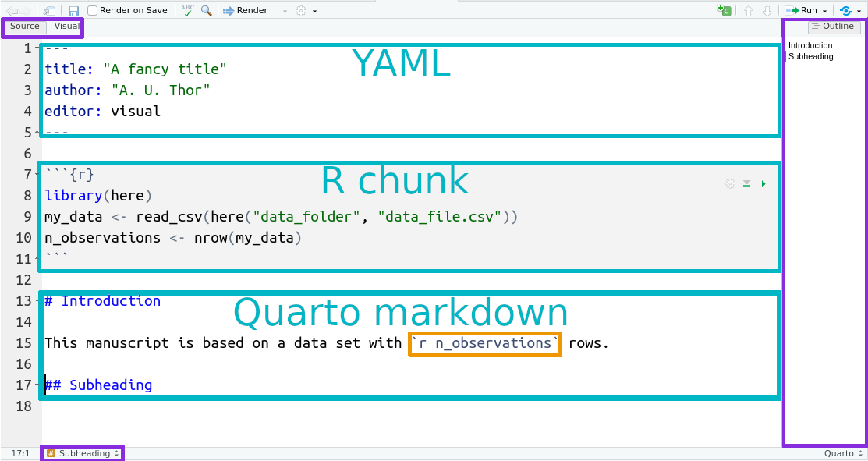Render the Quarto document
The image size is (868, 461).
pyautogui.click(x=245, y=10)
